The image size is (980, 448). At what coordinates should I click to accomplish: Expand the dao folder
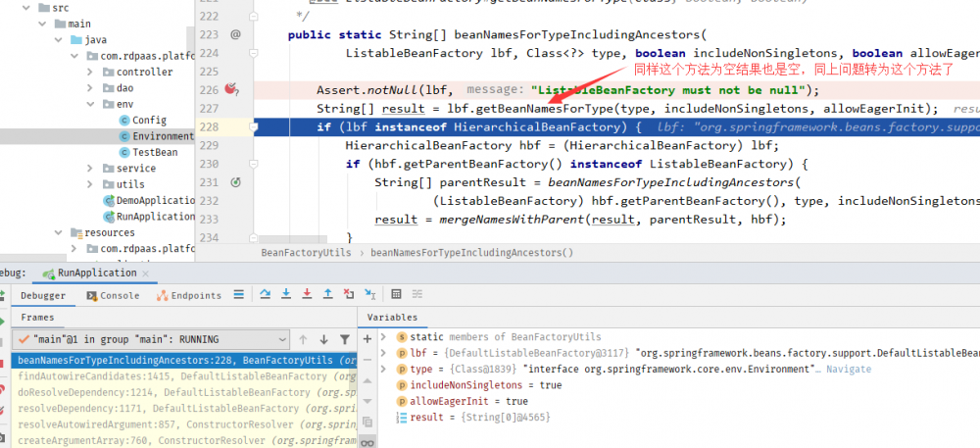pyautogui.click(x=89, y=88)
